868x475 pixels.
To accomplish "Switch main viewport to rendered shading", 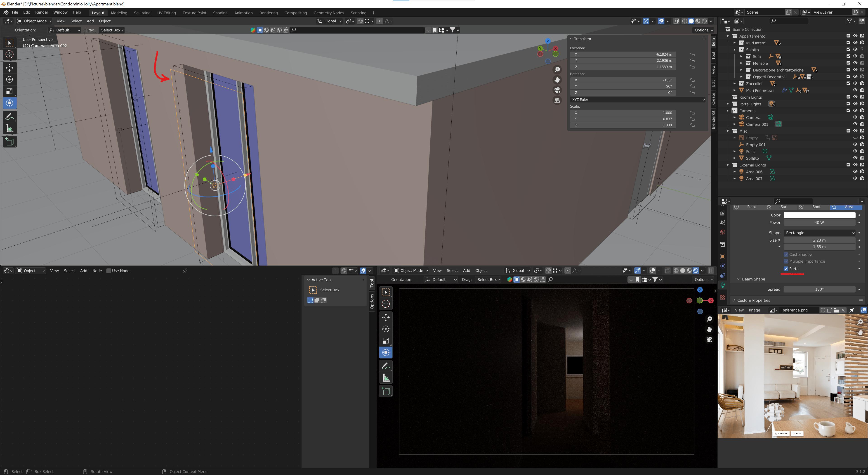I will pos(704,21).
